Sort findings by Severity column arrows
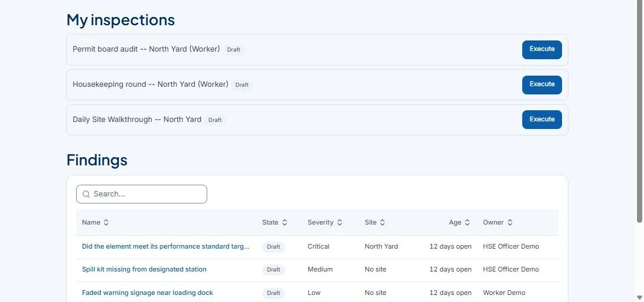This screenshot has height=302, width=644. [x=339, y=222]
